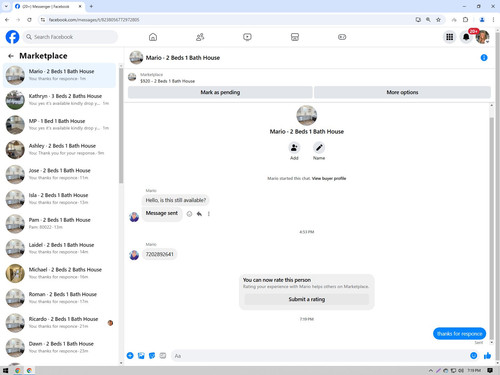500x375 pixels.
Task: Click Mario's avatar in the chat header
Action: pyautogui.click(x=136, y=58)
